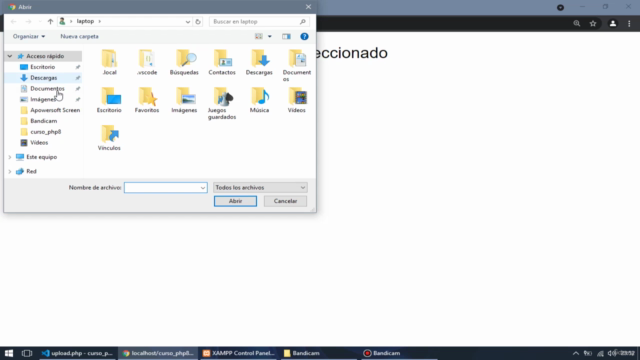Select Descargas in quick access sidebar
The height and width of the screenshot is (360, 640).
pos(43,78)
